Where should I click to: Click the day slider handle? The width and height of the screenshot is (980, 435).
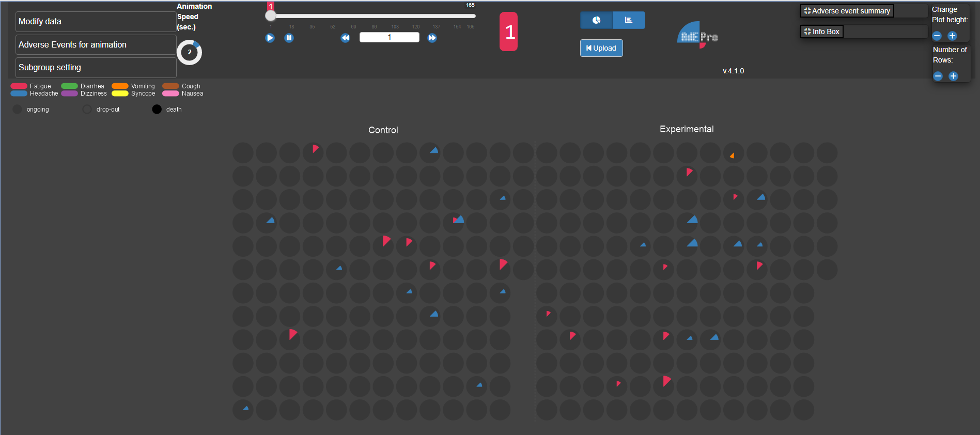pos(270,15)
